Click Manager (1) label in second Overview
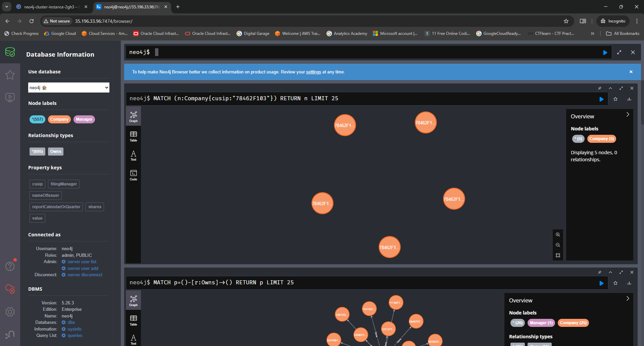The image size is (644, 346). [541, 323]
